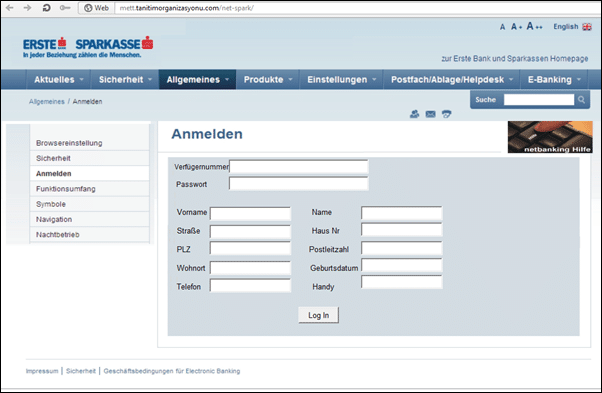Image resolution: width=602 pixels, height=393 pixels.
Task: Expand the E-Banking dropdown arrow
Action: (x=579, y=79)
